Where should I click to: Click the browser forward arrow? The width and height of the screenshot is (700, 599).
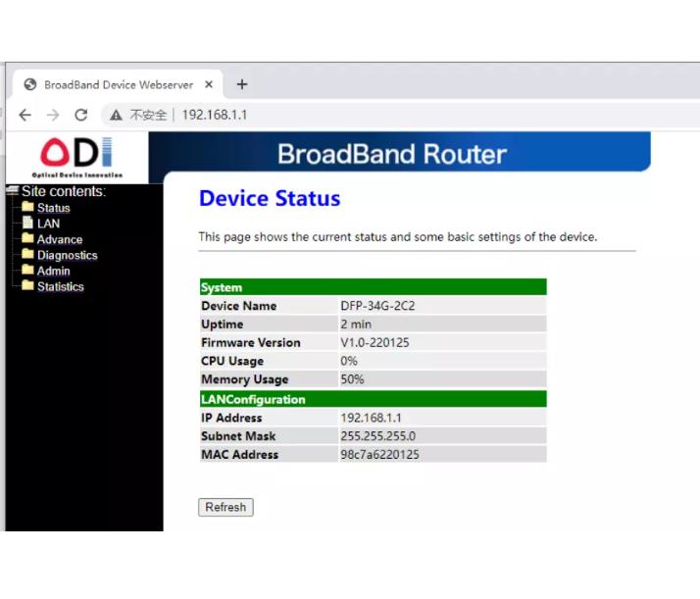53,115
